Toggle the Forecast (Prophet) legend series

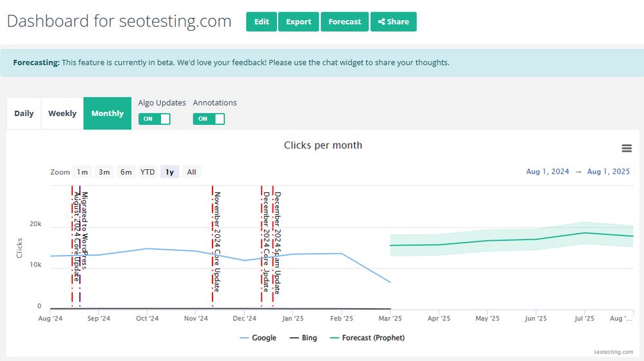[367, 338]
